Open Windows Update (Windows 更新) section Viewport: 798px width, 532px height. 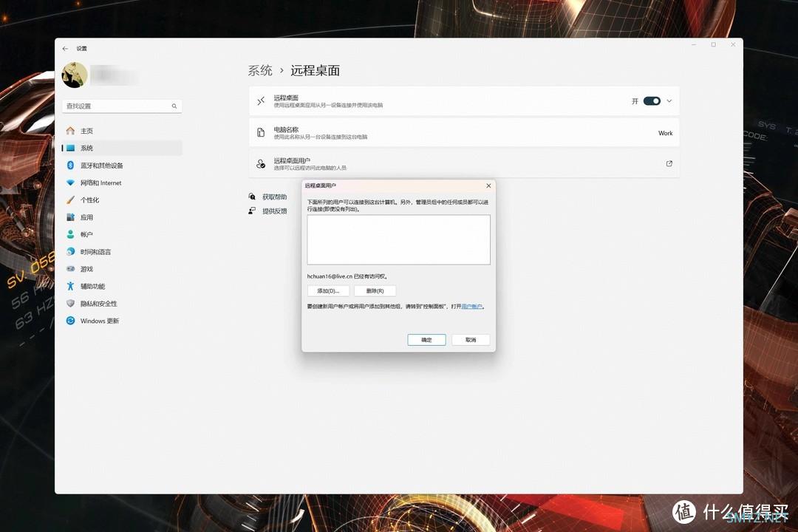[x=99, y=321]
